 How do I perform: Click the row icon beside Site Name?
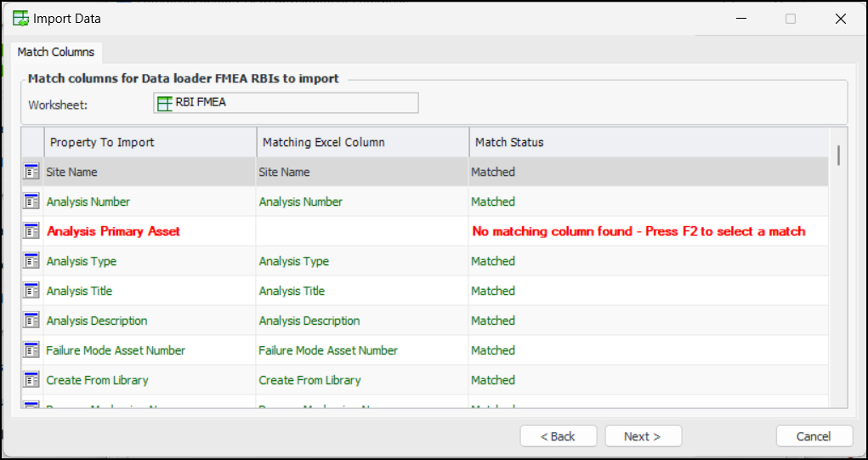click(31, 172)
